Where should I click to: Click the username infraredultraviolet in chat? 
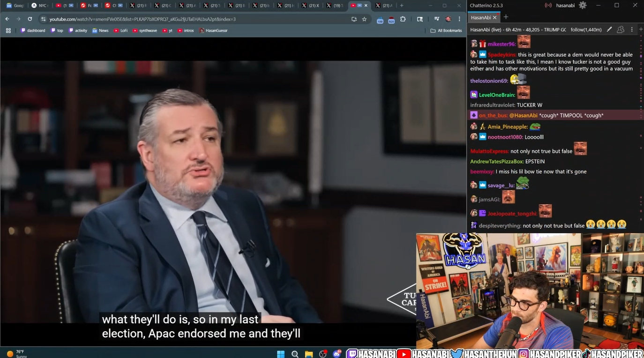tap(493, 105)
